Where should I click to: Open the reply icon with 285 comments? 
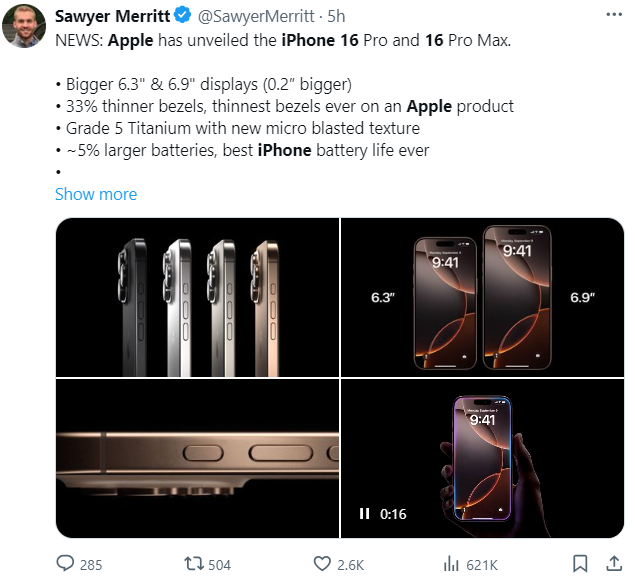pyautogui.click(x=66, y=564)
